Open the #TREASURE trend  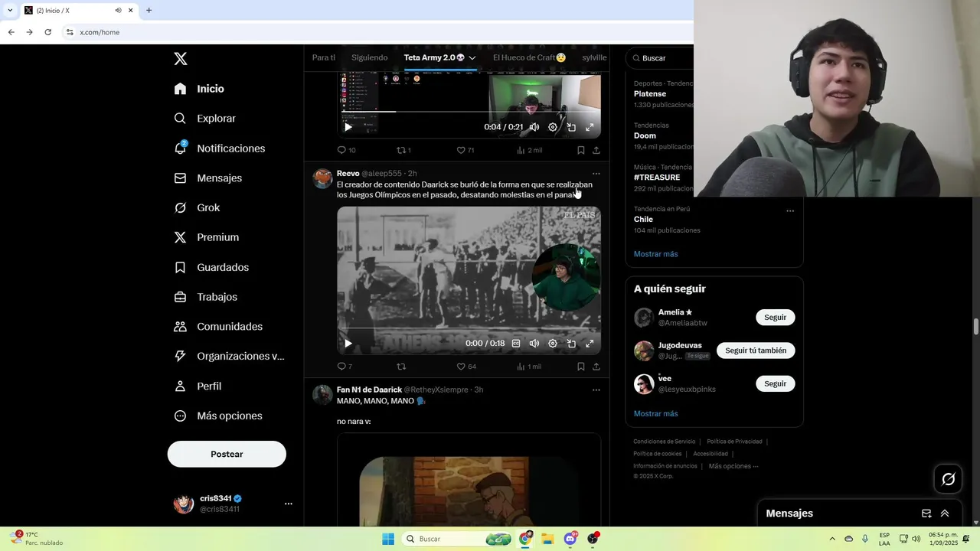pyautogui.click(x=657, y=178)
